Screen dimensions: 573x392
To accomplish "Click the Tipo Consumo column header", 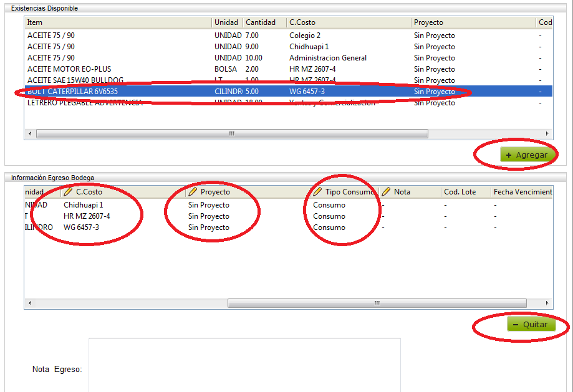I will pos(344,192).
